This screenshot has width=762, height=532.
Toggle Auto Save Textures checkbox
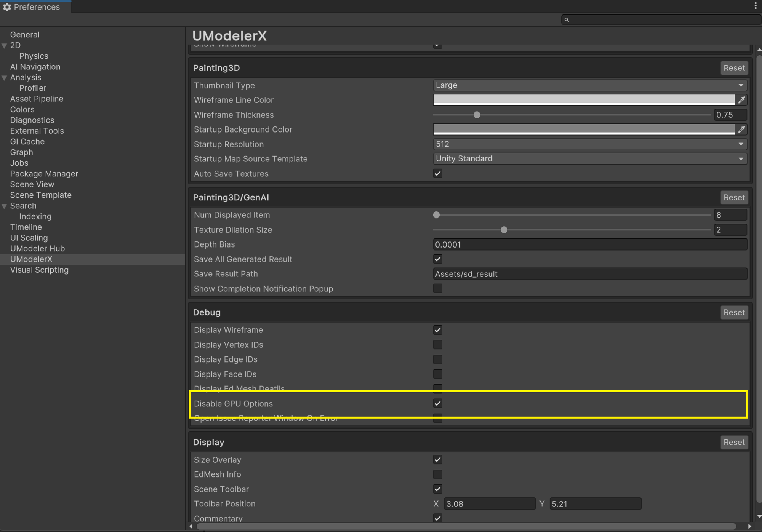(x=438, y=174)
